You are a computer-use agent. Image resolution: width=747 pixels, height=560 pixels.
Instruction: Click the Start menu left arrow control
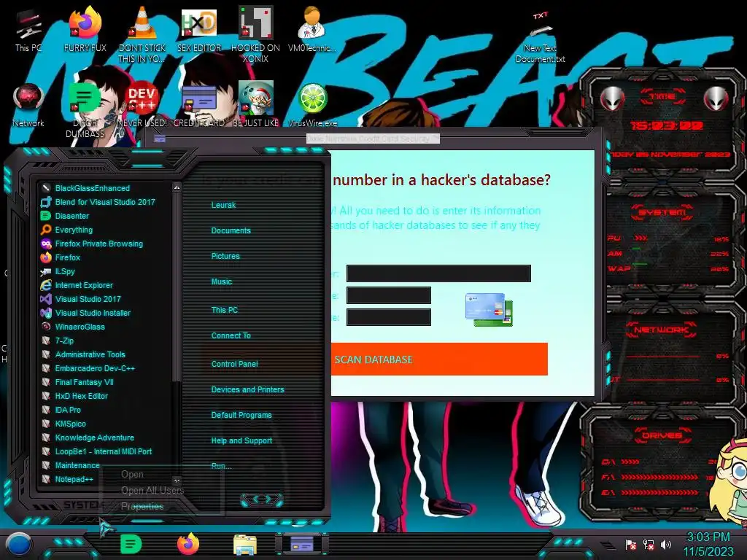point(255,499)
